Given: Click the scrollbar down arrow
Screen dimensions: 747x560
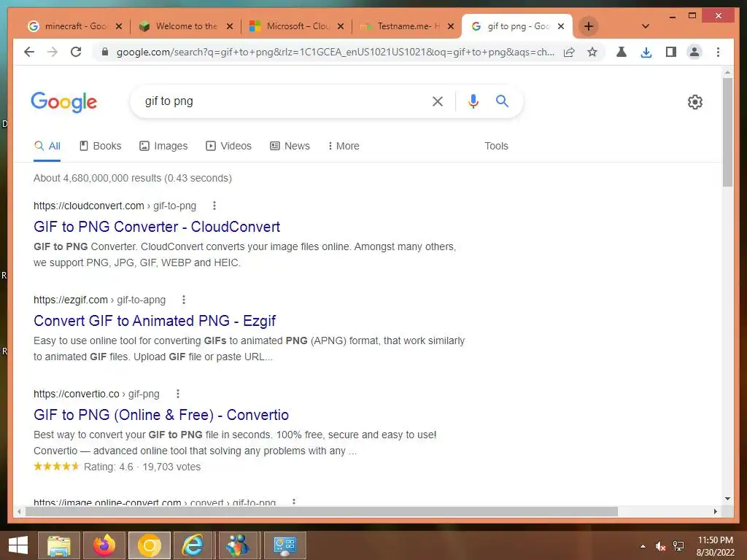Looking at the screenshot, I should click(727, 499).
